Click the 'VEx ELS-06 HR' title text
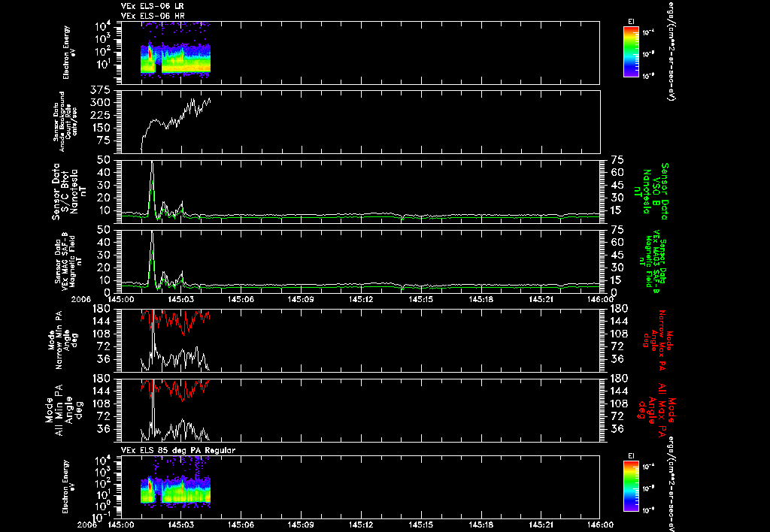 tap(152, 16)
